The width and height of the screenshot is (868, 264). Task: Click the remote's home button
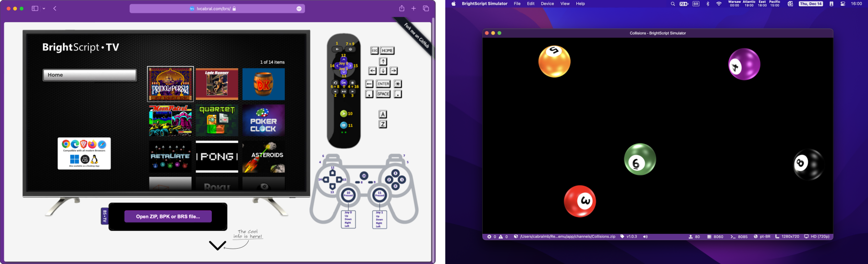tap(350, 49)
